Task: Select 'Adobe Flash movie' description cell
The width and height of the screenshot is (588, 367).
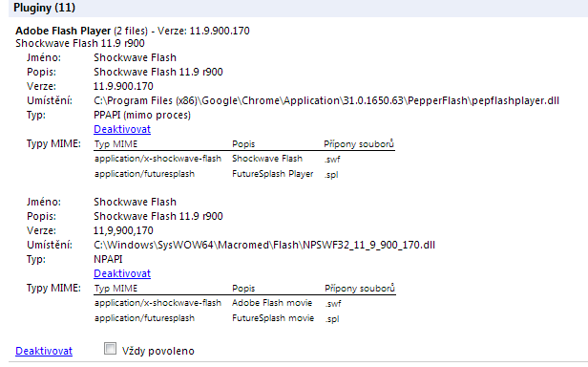Action: point(272,303)
